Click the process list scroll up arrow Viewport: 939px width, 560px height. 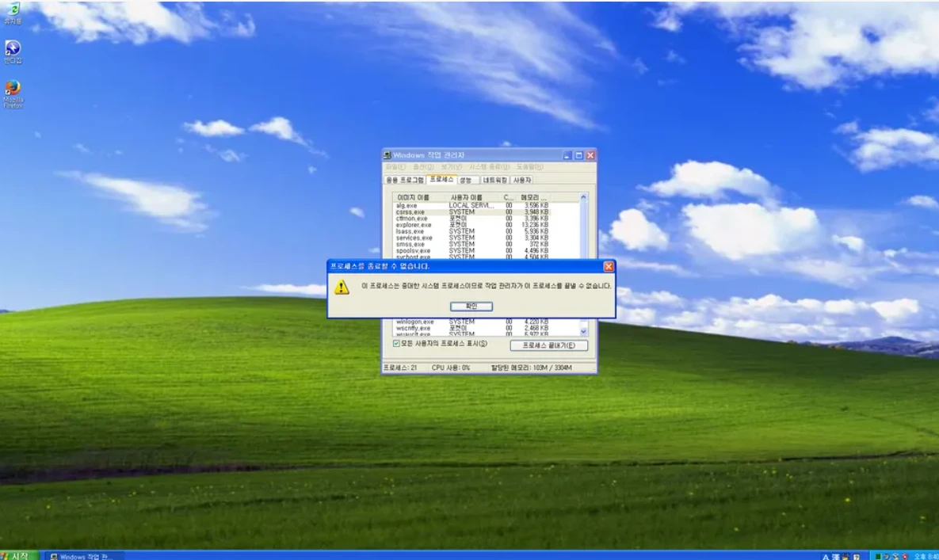pyautogui.click(x=583, y=197)
